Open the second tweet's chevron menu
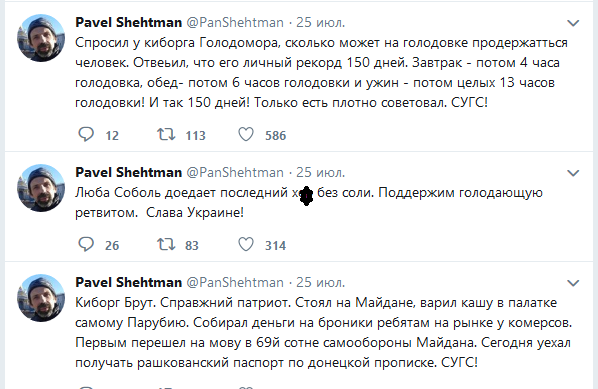 coord(573,173)
